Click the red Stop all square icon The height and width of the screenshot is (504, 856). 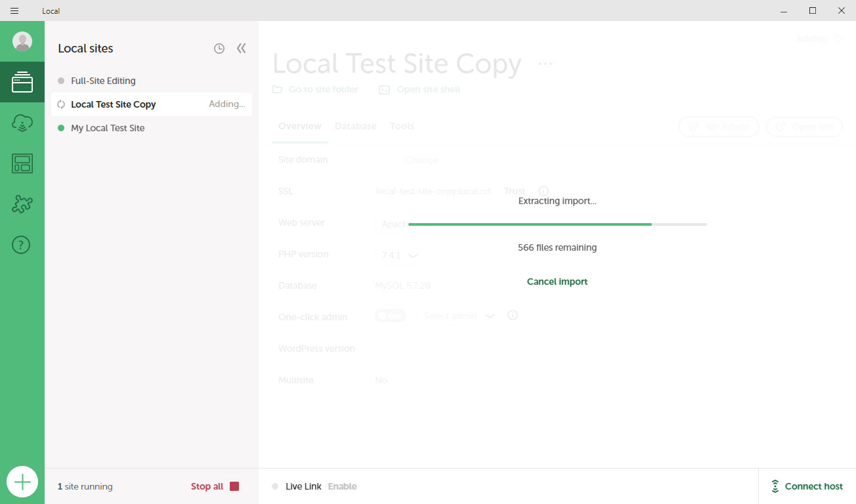[x=234, y=486]
